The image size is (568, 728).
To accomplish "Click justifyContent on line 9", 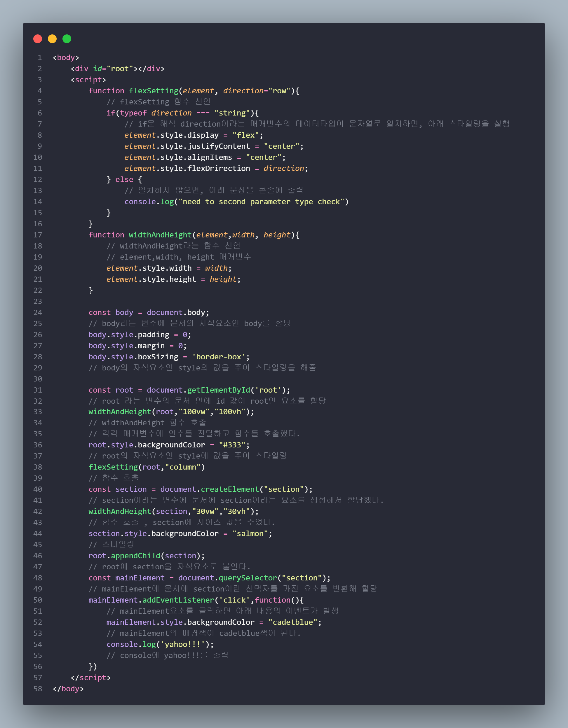I will [218, 146].
